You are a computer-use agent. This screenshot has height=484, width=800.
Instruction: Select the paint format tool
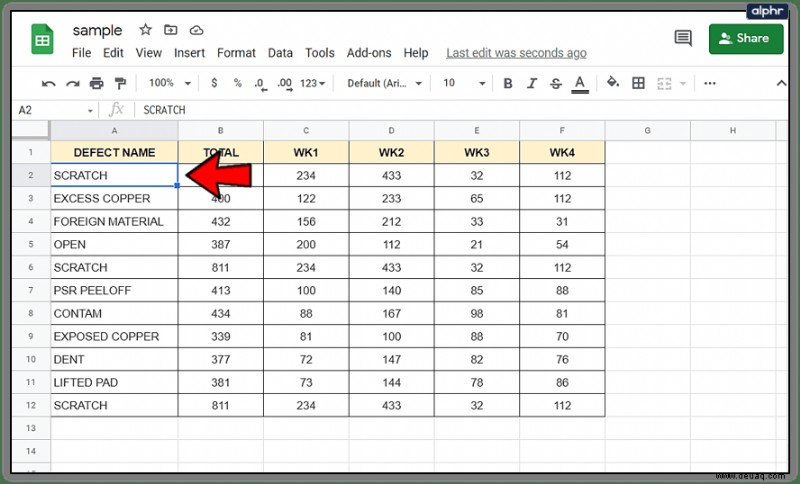point(120,83)
